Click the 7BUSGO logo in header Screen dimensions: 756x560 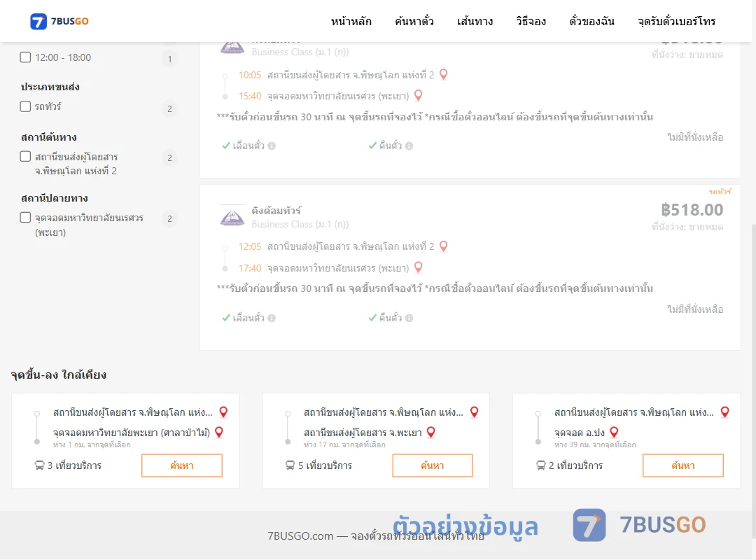[59, 21]
